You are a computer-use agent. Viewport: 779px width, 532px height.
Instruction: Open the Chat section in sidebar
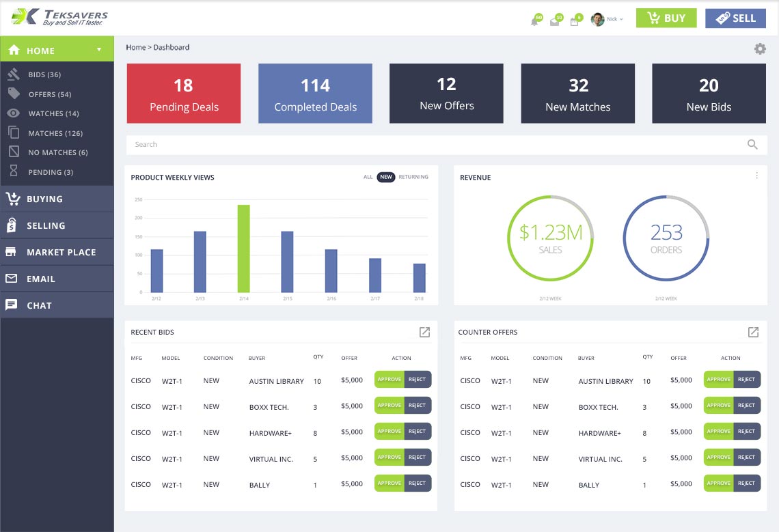[57, 305]
